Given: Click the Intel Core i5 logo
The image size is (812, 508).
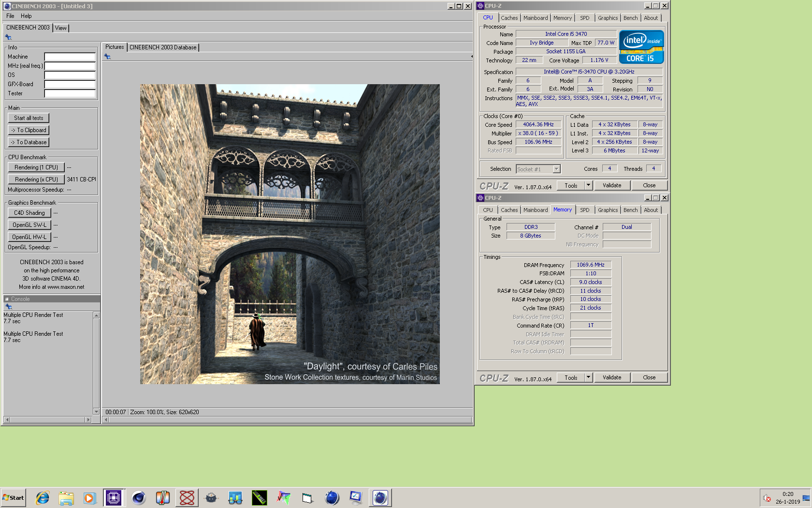Looking at the screenshot, I should click(641, 47).
